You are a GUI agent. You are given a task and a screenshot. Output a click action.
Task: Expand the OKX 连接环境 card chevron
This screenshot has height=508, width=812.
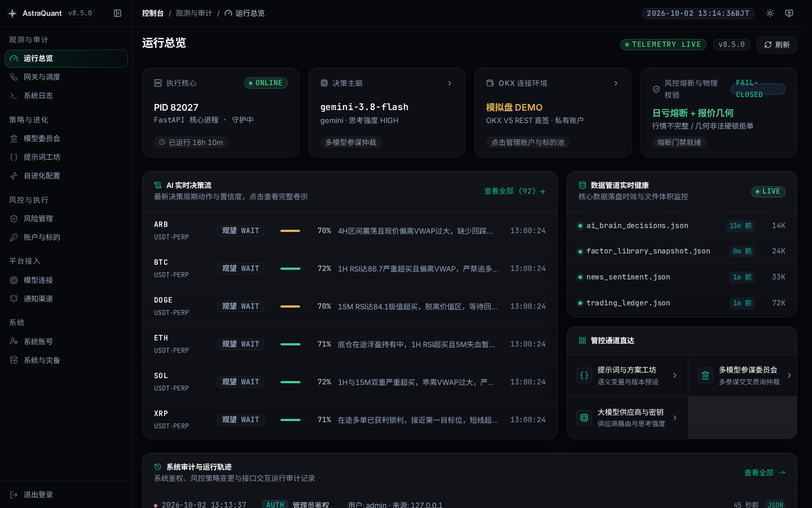[x=616, y=84]
